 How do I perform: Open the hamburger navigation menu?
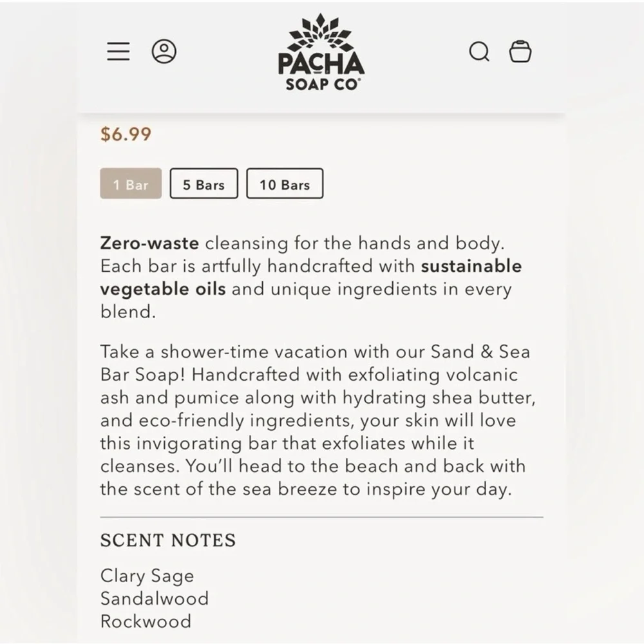pos(118,52)
